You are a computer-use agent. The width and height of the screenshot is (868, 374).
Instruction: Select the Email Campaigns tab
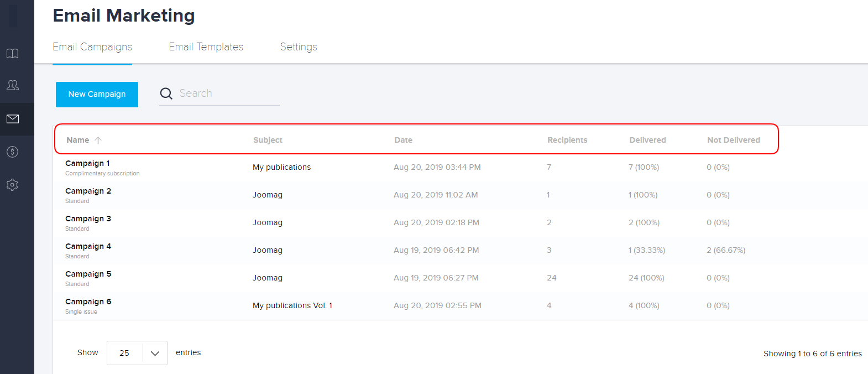coord(92,47)
